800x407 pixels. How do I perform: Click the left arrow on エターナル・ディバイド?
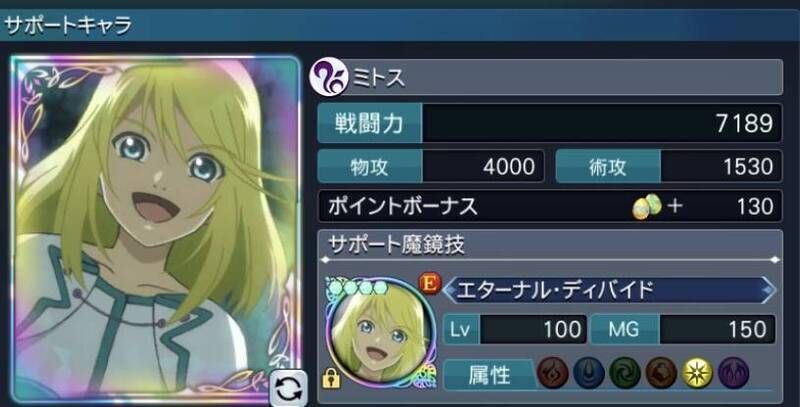pos(449,290)
